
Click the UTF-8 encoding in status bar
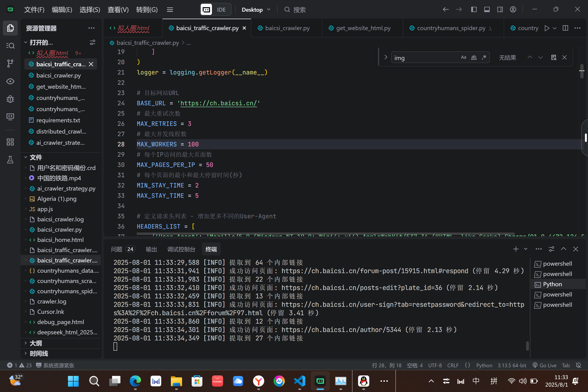[x=435, y=365]
